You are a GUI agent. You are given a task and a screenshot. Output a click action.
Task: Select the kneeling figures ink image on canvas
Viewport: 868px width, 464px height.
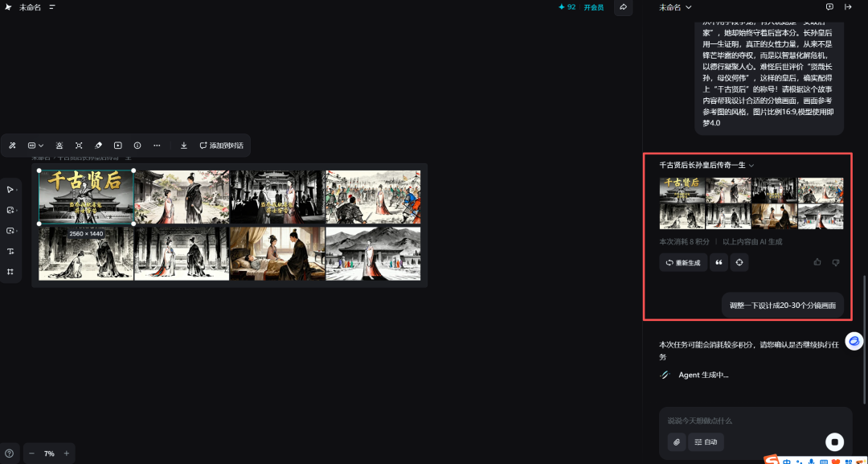pos(86,253)
